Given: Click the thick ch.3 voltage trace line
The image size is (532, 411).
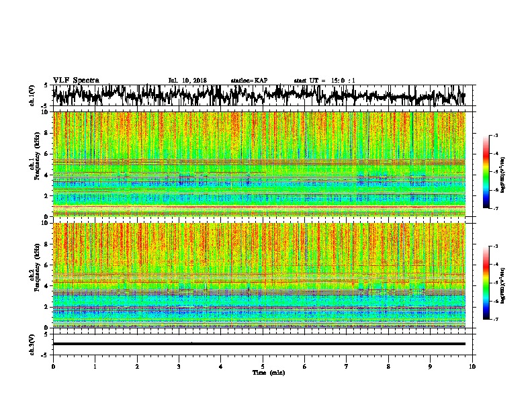Looking at the screenshot, I should click(x=259, y=344).
